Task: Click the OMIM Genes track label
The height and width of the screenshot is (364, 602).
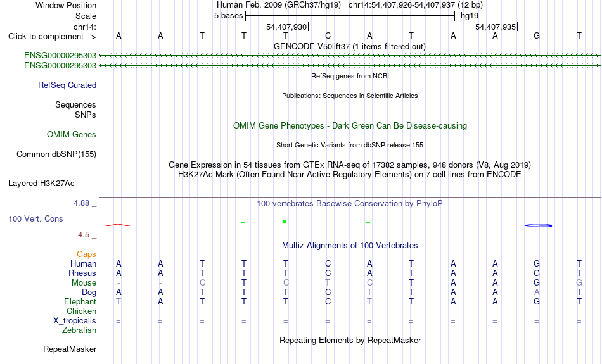Action: tap(71, 135)
